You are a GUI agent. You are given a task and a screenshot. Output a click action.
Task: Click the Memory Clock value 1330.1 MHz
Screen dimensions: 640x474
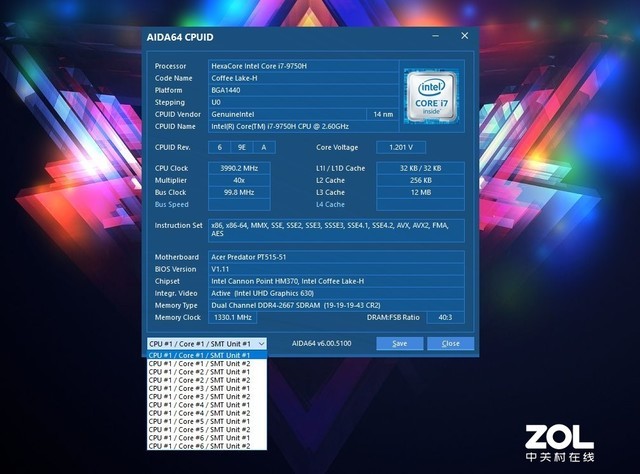tap(233, 317)
